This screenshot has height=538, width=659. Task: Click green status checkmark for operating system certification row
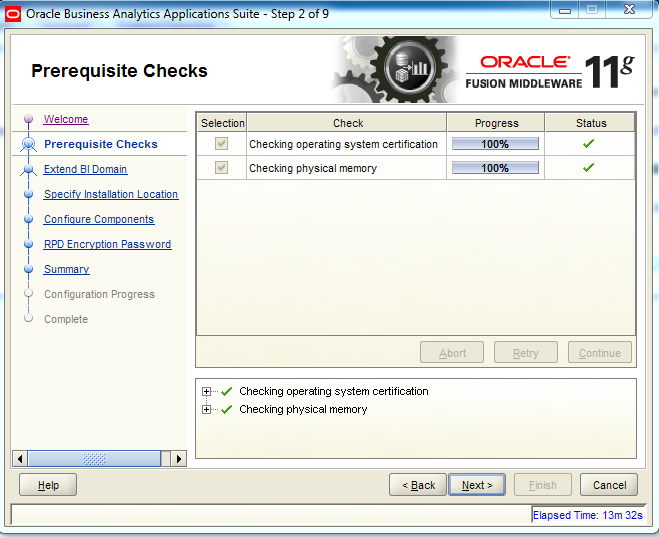coord(588,144)
